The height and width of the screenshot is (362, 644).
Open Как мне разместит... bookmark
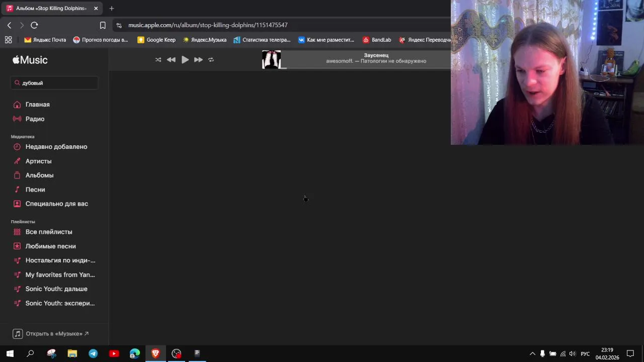click(x=326, y=40)
